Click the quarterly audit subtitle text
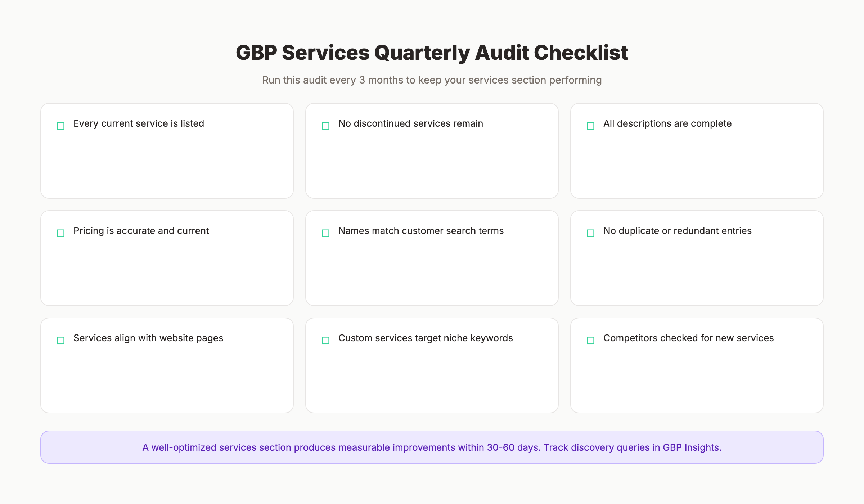The height and width of the screenshot is (504, 864). tap(432, 80)
